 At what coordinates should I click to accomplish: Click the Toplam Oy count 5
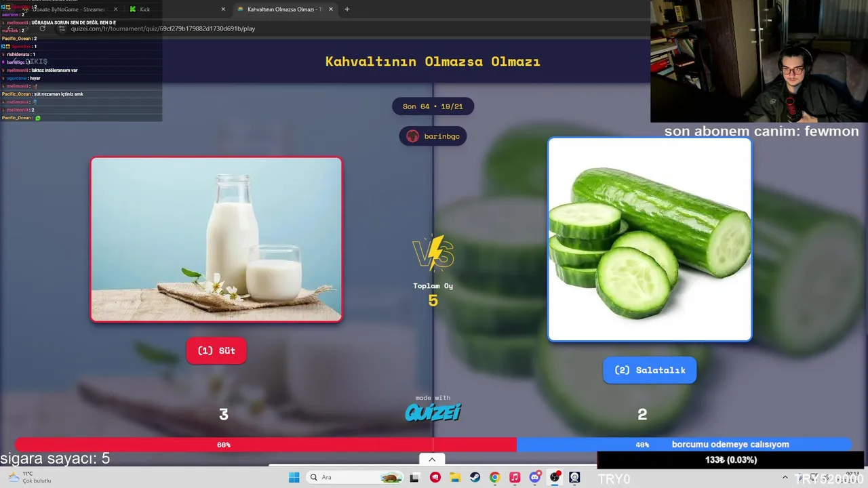click(x=433, y=300)
